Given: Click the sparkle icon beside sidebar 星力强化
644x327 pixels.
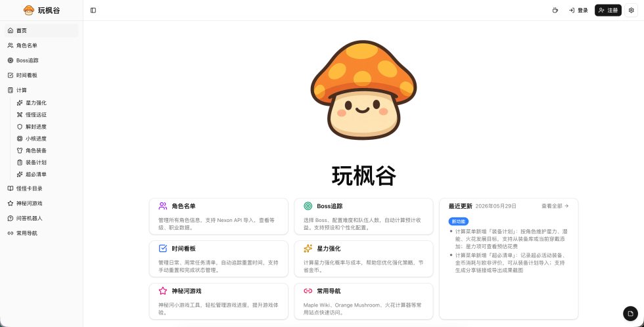Looking at the screenshot, I should [x=20, y=103].
